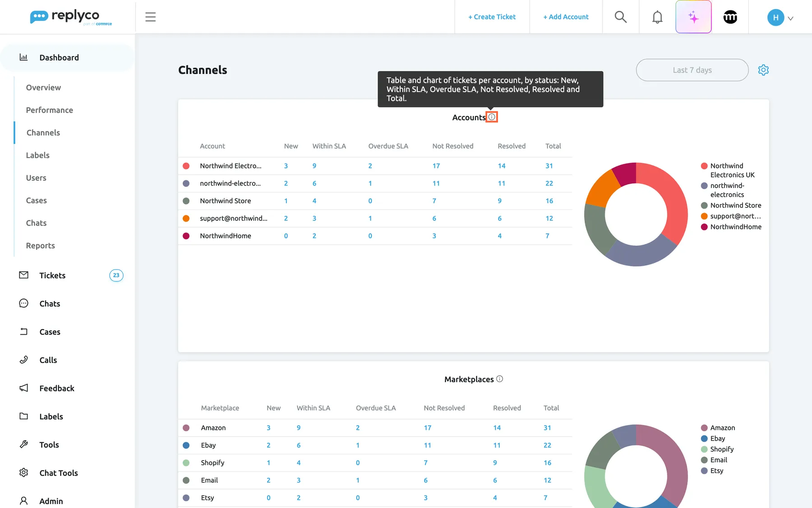Open the AI sparkle assistant icon
Image resolution: width=812 pixels, height=508 pixels.
pos(693,17)
